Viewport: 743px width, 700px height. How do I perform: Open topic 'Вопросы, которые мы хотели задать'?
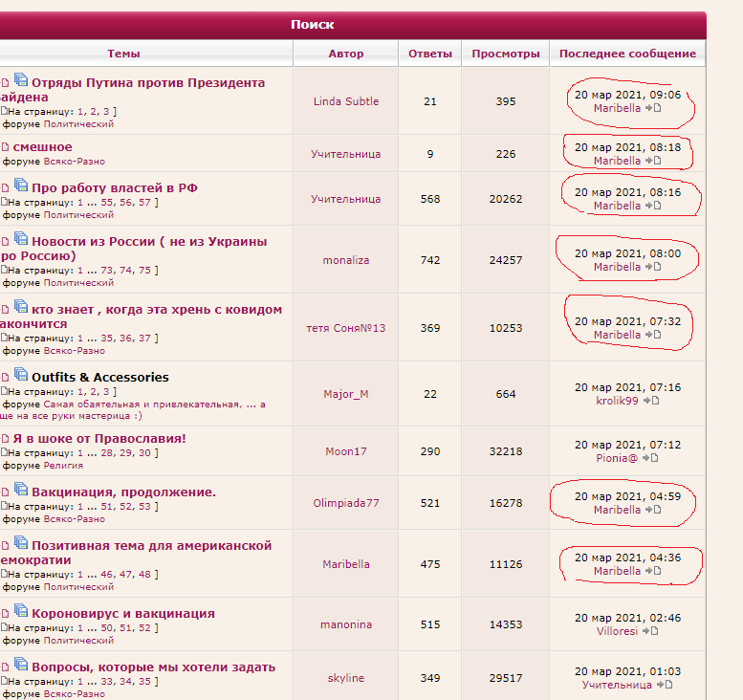pyautogui.click(x=153, y=667)
